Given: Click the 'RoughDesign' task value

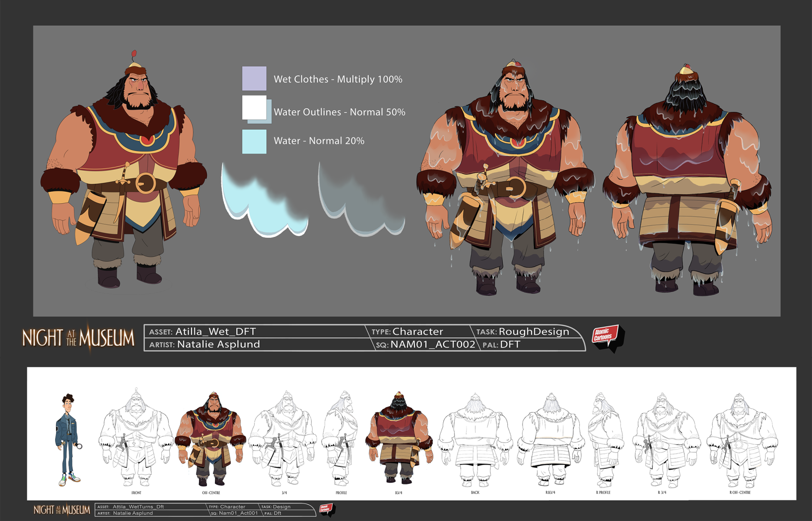Looking at the screenshot, I should 534,331.
